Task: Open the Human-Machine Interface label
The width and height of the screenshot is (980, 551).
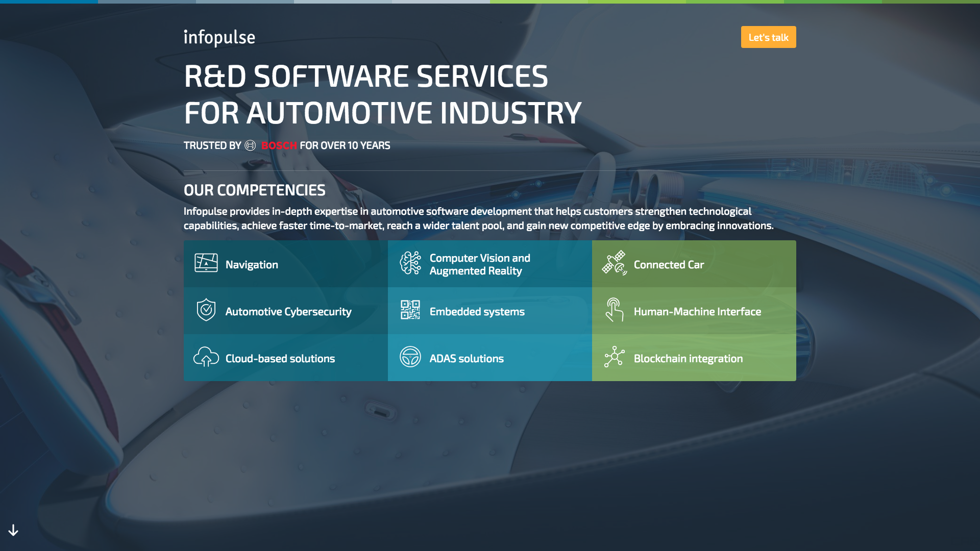Action: 697,312
